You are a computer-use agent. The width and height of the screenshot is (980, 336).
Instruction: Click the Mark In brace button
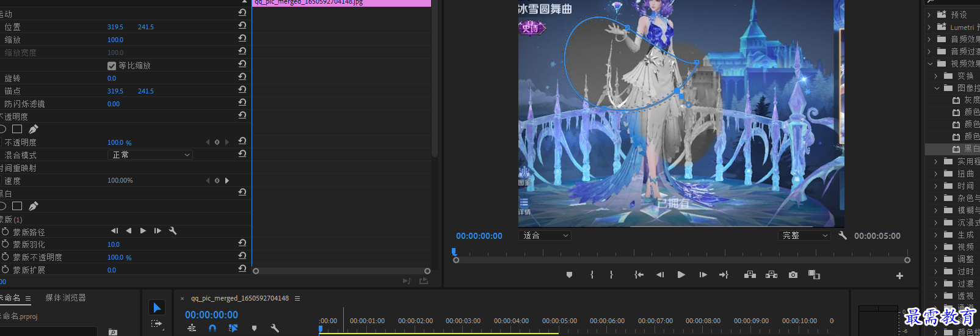(x=592, y=275)
